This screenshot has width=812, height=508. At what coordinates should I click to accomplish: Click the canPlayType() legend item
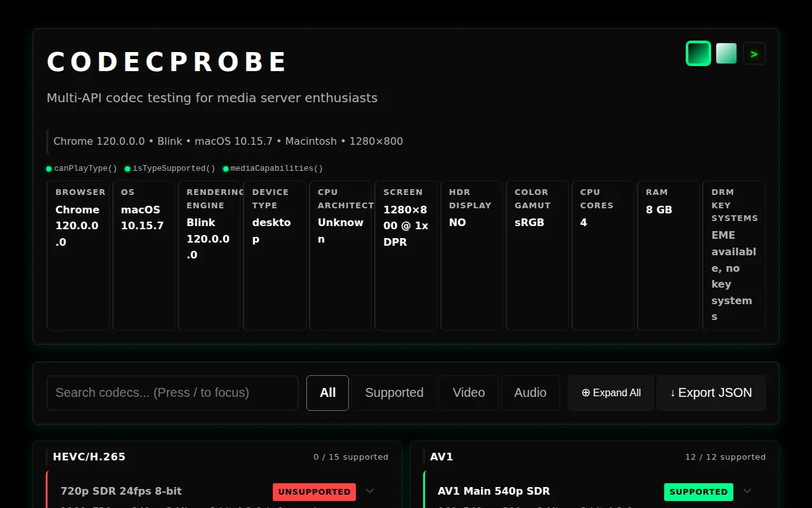pos(82,168)
